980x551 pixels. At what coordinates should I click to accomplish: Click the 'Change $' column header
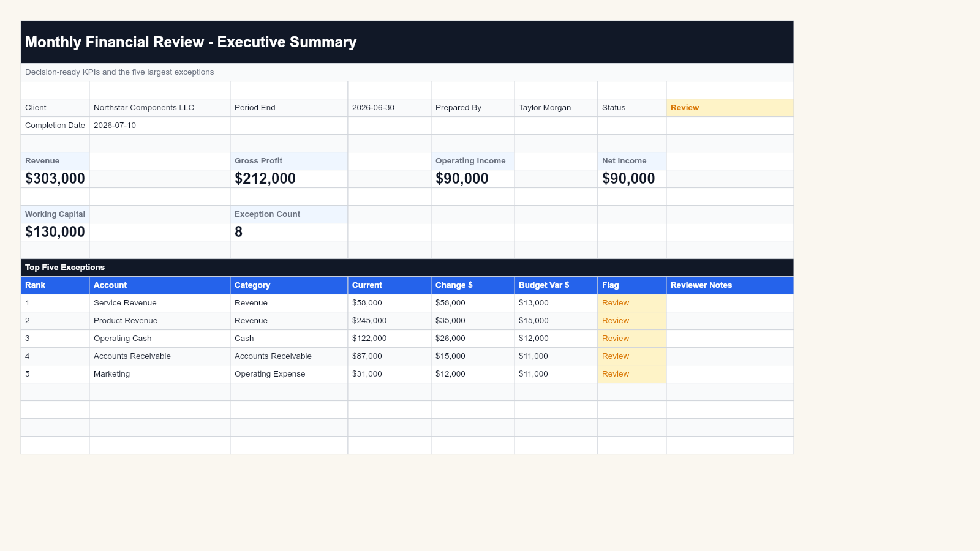pos(473,285)
